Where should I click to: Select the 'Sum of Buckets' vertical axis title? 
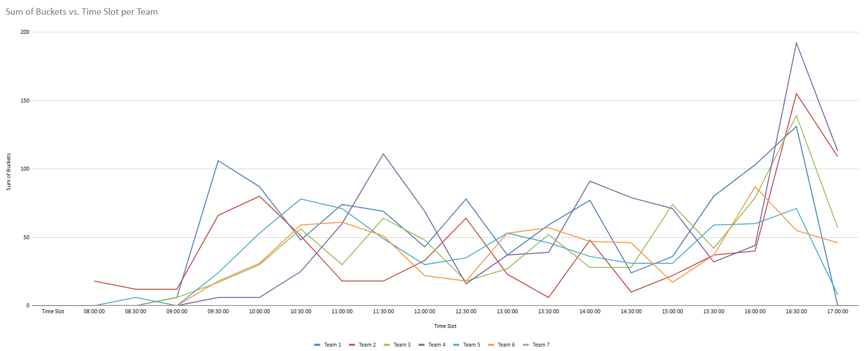click(x=8, y=172)
